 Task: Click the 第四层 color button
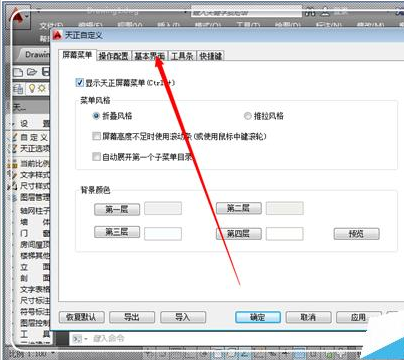tap(239, 234)
